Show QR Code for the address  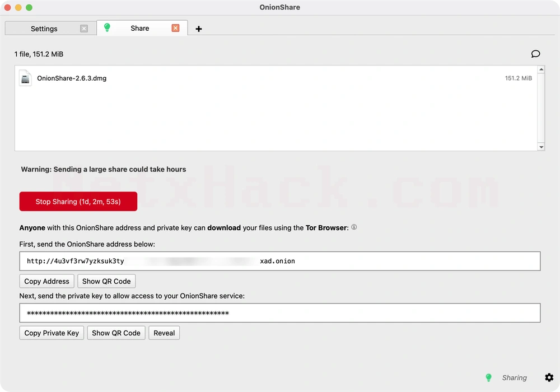pyautogui.click(x=106, y=281)
